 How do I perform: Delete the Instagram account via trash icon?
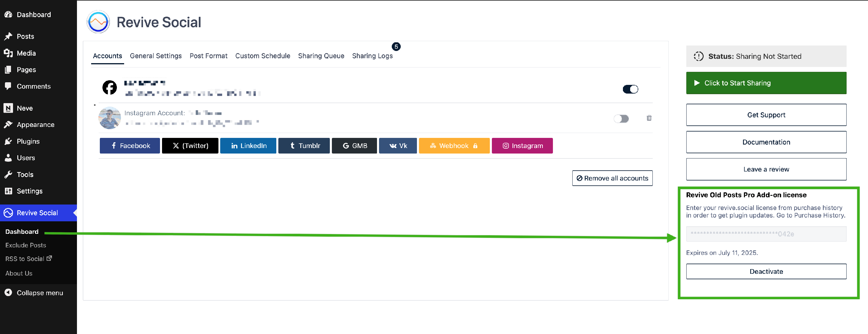tap(649, 118)
